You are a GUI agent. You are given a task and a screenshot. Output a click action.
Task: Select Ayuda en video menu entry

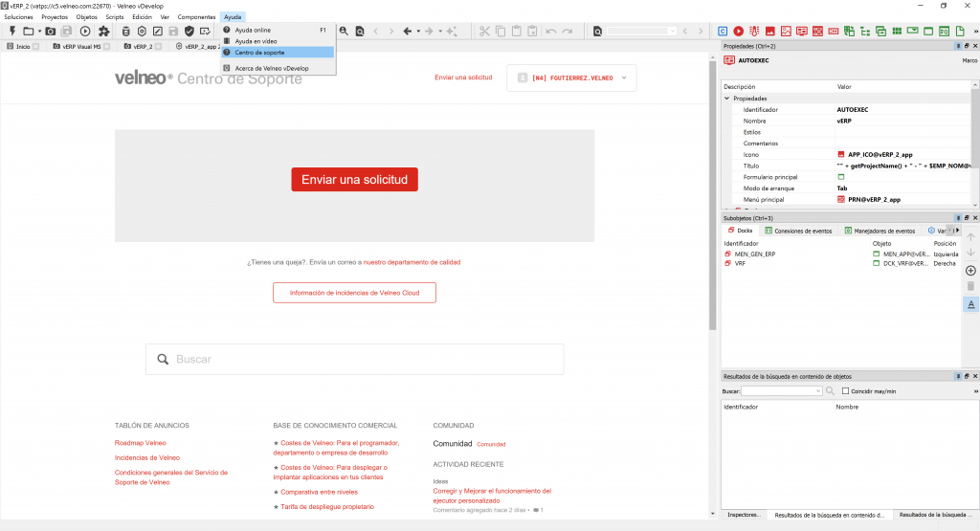pos(278,41)
